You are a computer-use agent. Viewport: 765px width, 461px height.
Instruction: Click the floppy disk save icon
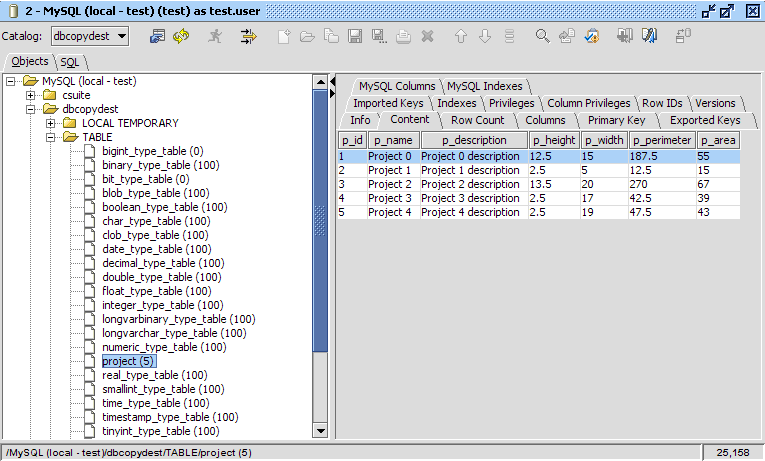[355, 36]
